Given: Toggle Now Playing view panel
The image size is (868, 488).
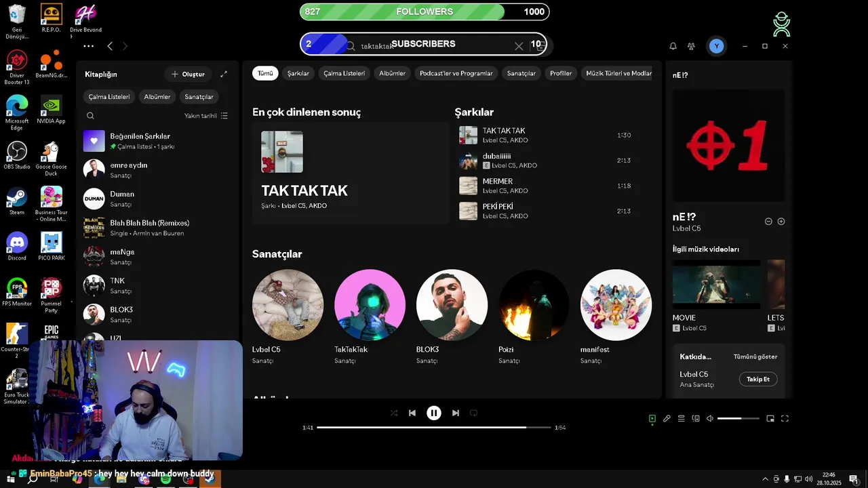Looking at the screenshot, I should point(652,419).
